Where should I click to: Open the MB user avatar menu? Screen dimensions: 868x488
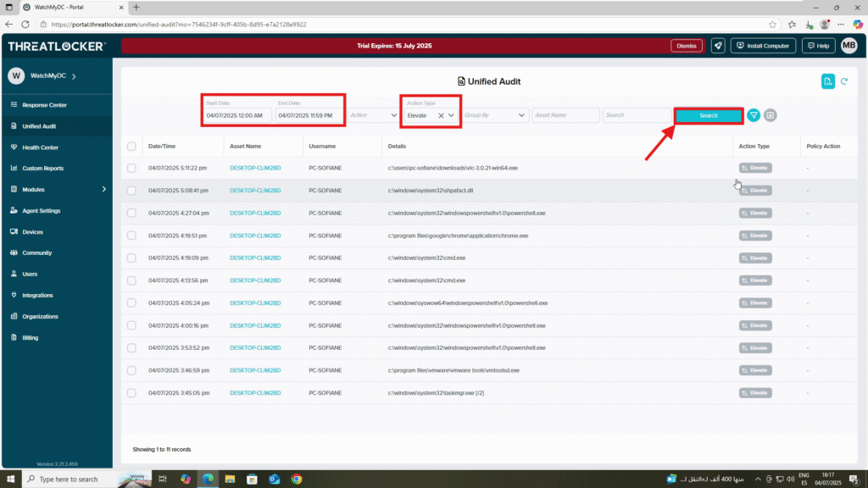(849, 46)
